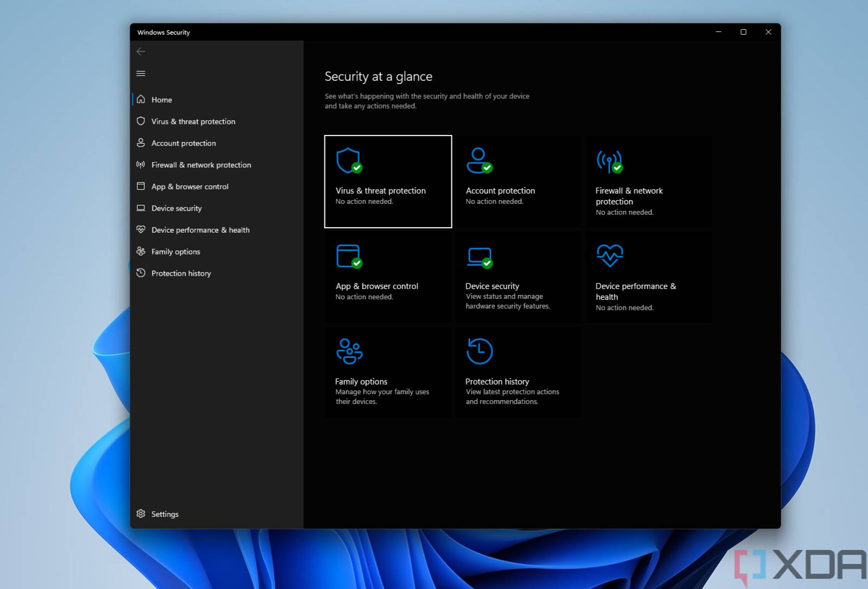
Task: Go to Virus & threat protection sidebar item
Action: pos(193,121)
